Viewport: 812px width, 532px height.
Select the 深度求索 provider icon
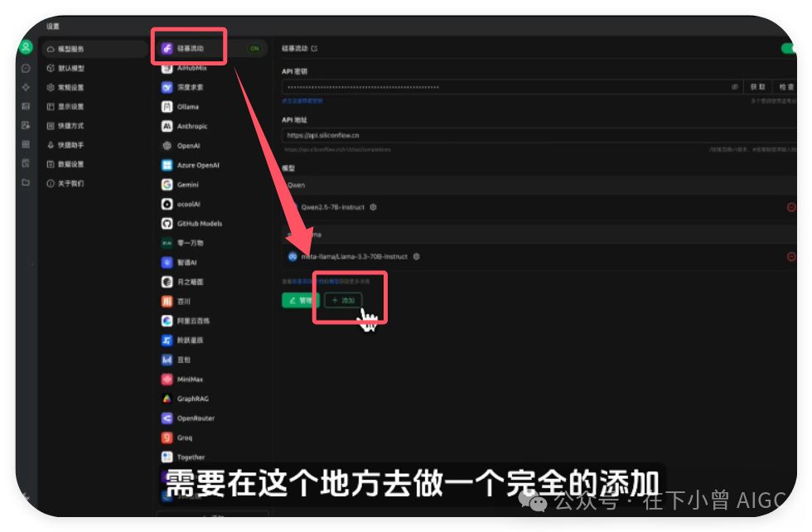pyautogui.click(x=167, y=87)
